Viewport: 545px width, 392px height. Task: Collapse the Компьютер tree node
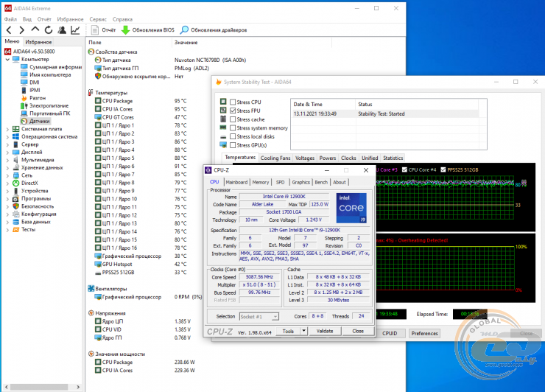[7, 60]
